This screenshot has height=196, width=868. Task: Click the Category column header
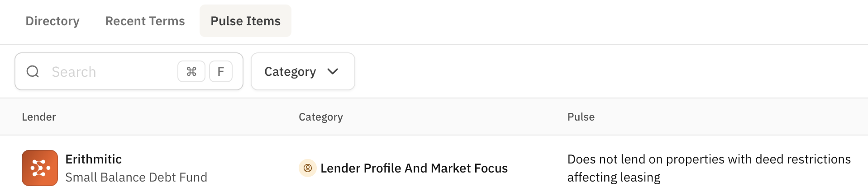tap(320, 117)
